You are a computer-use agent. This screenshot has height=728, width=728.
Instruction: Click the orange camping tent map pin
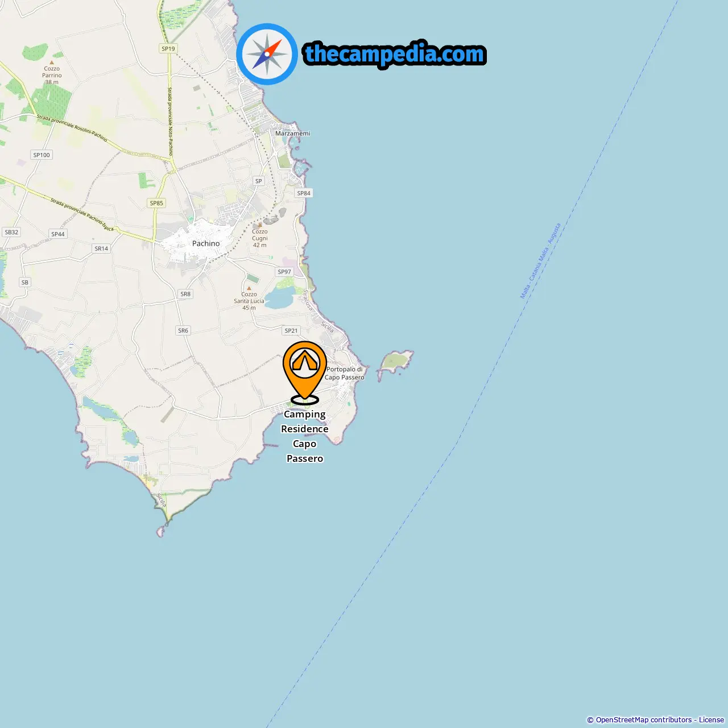coord(305,373)
